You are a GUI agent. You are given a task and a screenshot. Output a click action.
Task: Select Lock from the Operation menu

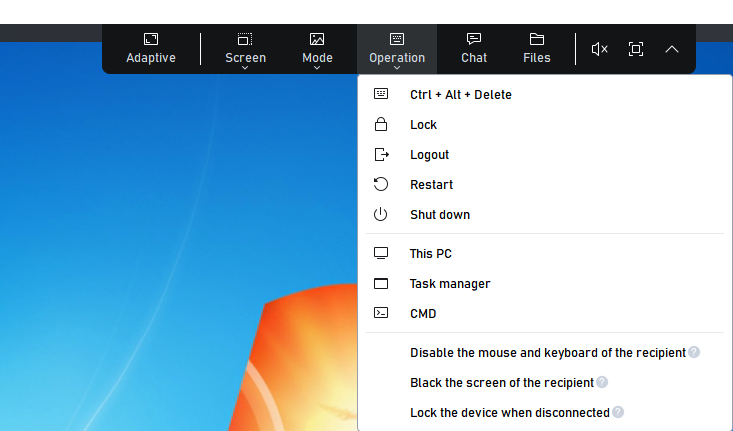423,125
